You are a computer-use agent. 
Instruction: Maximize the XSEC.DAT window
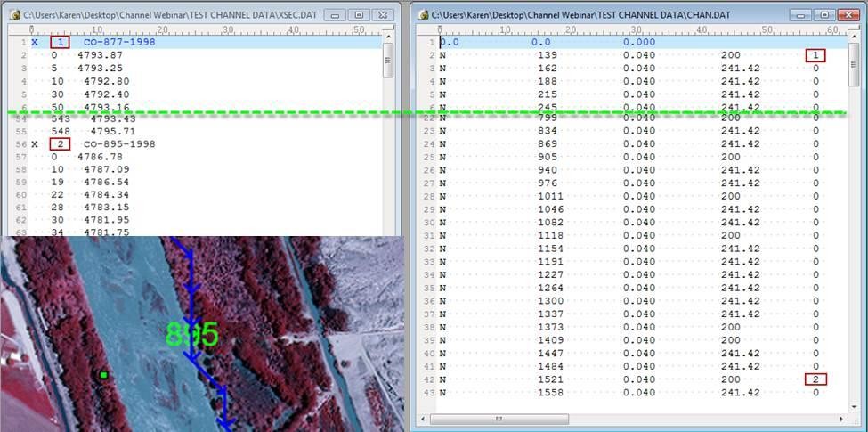pyautogui.click(x=358, y=15)
